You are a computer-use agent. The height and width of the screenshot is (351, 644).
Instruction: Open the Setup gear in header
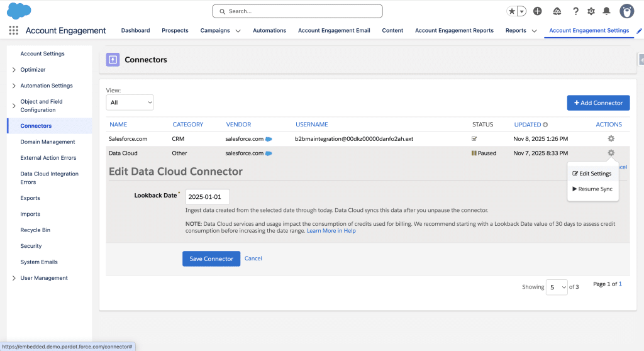591,11
